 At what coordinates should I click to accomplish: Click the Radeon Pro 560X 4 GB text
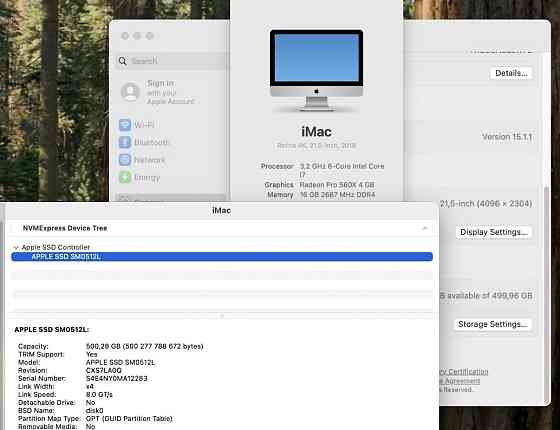[337, 185]
